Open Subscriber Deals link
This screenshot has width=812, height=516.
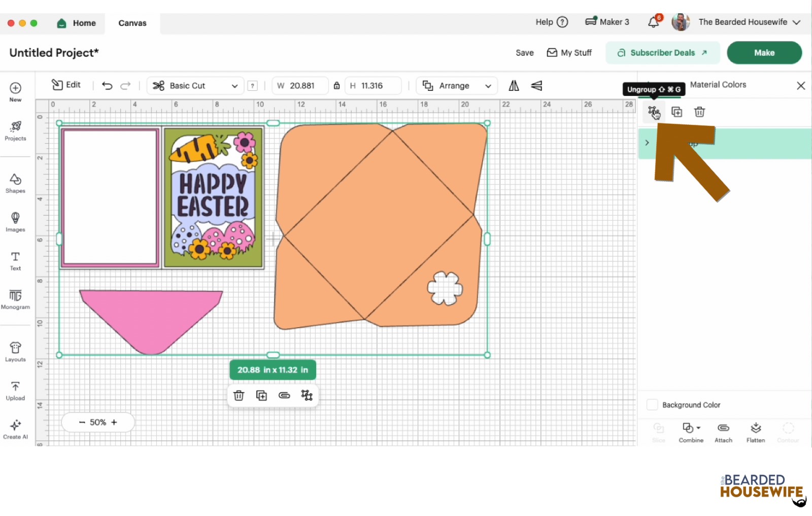(x=663, y=53)
